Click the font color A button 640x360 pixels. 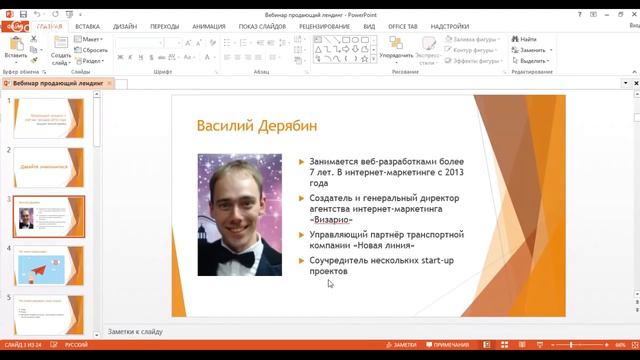[207, 57]
